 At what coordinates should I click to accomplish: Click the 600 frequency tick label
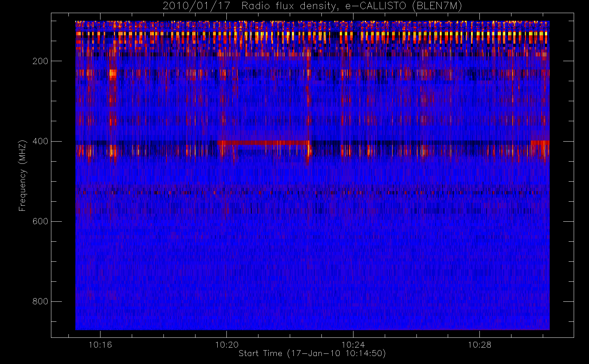click(x=40, y=221)
